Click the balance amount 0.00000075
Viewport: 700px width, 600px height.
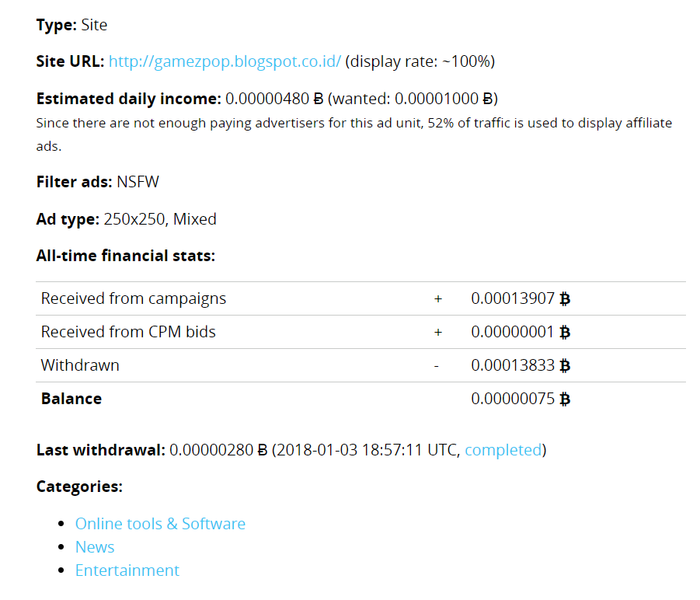513,399
